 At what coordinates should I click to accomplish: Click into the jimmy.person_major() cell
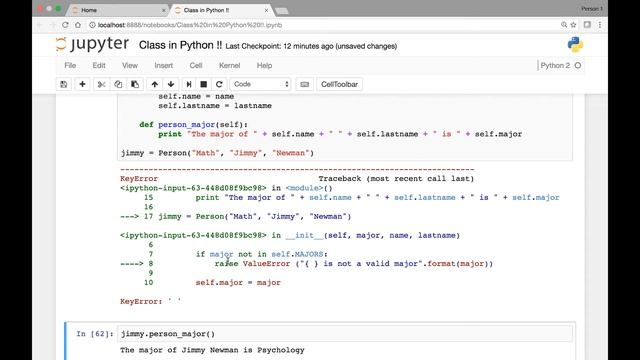344,334
